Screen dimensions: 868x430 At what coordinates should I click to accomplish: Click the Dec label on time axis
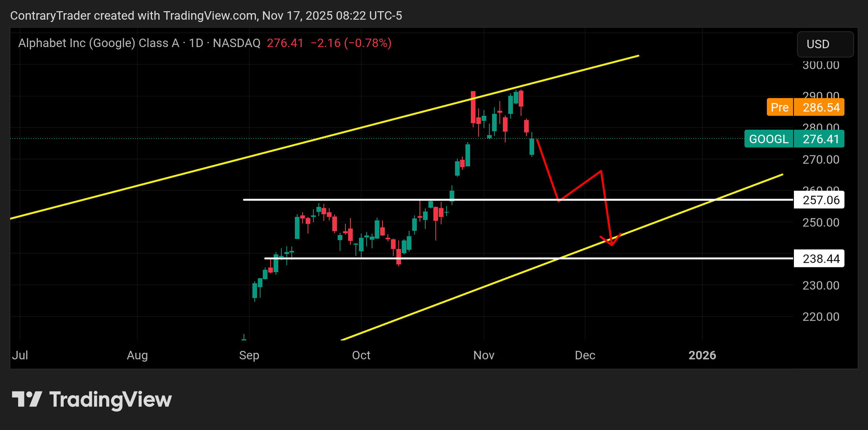pyautogui.click(x=585, y=355)
